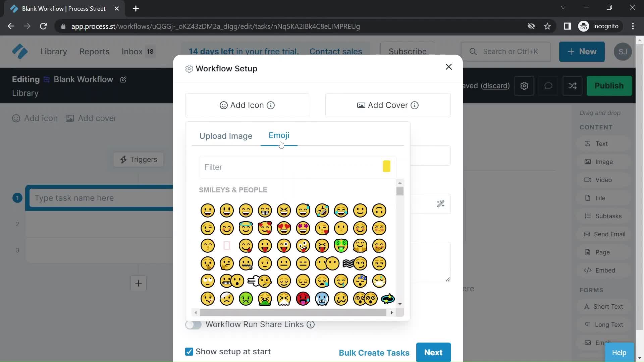Expand the horizontal emoji scroll right
Screen dimensions: 644x362
pos(391,312)
